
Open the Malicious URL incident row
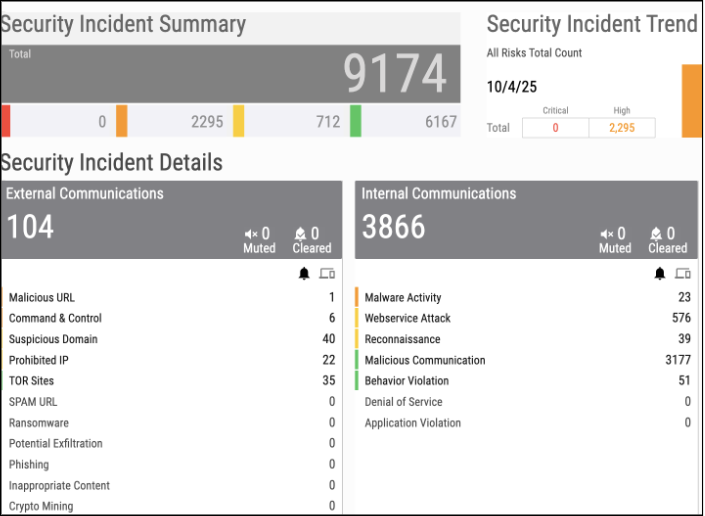(x=42, y=297)
